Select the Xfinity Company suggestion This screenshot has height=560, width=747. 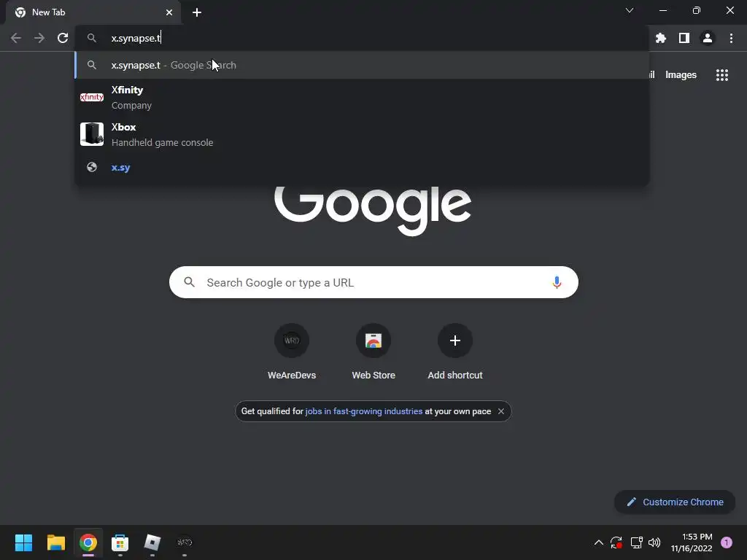(x=362, y=98)
